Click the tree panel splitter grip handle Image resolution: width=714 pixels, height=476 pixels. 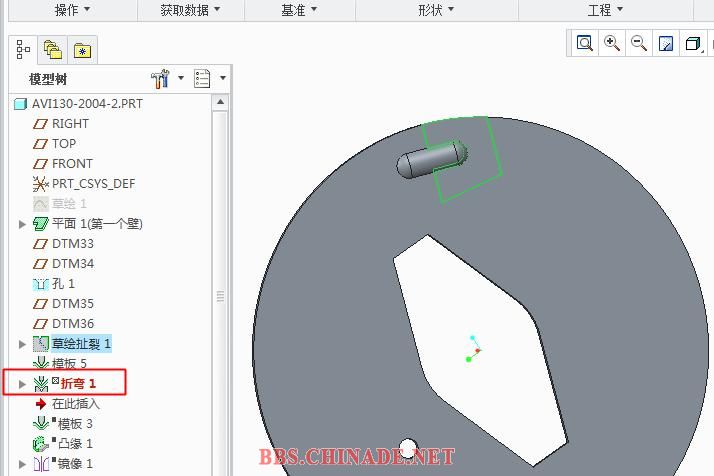click(x=220, y=296)
